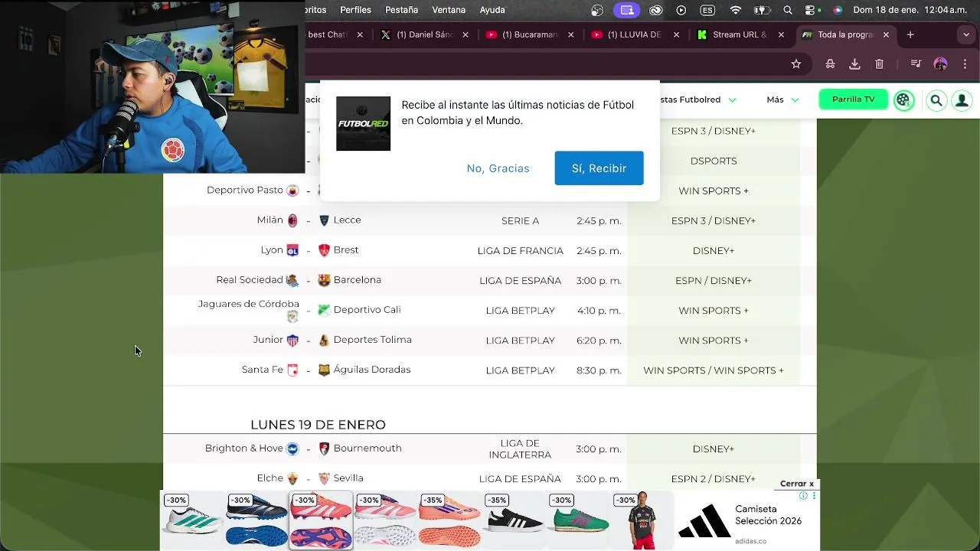Click the ES input source icon
The width and height of the screenshot is (980, 551).
pos(707,10)
